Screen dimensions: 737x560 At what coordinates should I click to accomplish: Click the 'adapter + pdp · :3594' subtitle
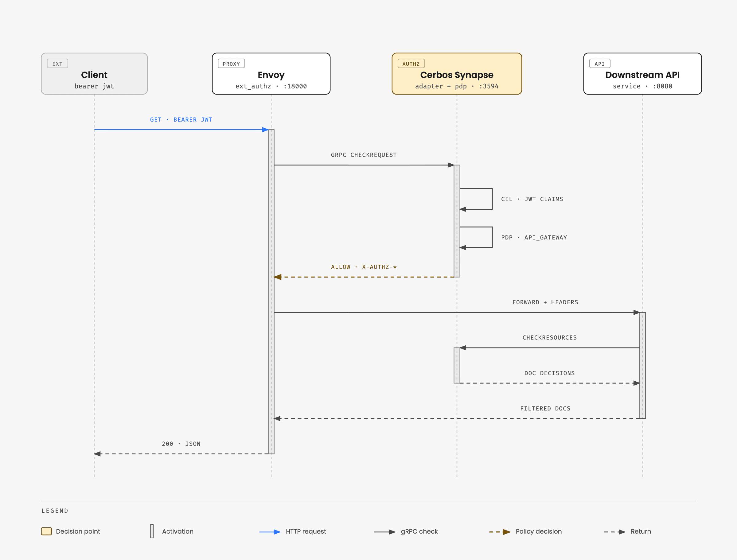click(x=457, y=86)
